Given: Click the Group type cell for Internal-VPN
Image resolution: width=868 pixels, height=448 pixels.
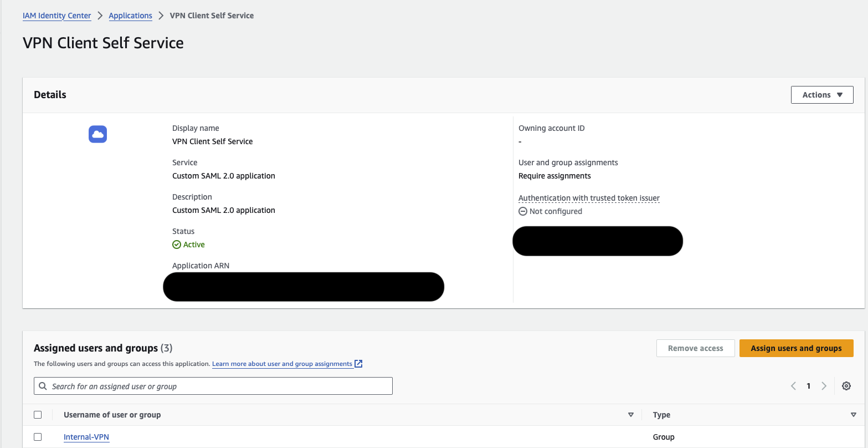Looking at the screenshot, I should [664, 437].
